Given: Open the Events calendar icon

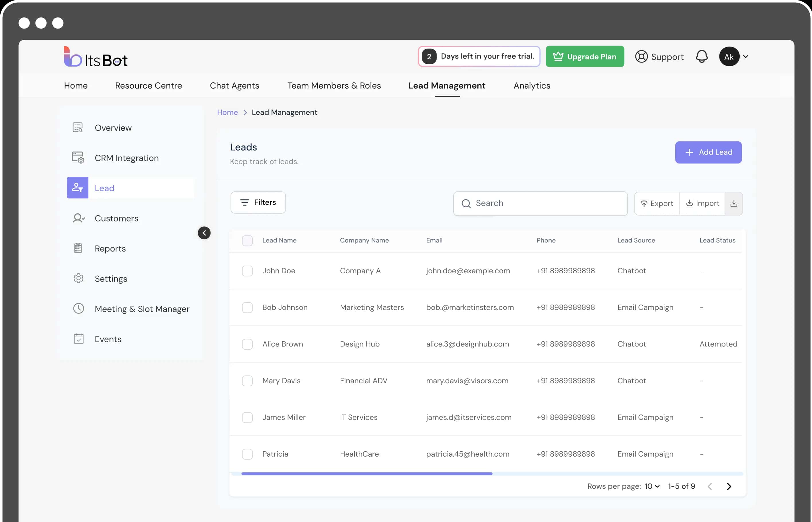Looking at the screenshot, I should click(79, 339).
